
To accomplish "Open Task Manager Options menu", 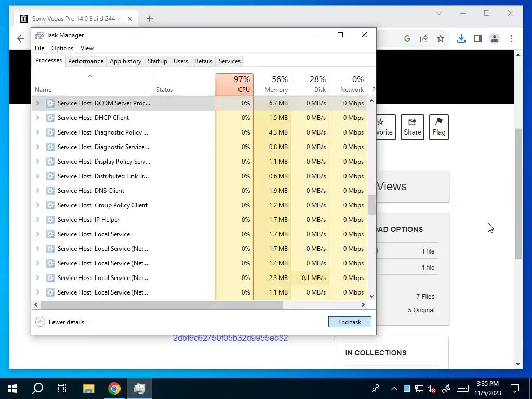I will coord(62,48).
